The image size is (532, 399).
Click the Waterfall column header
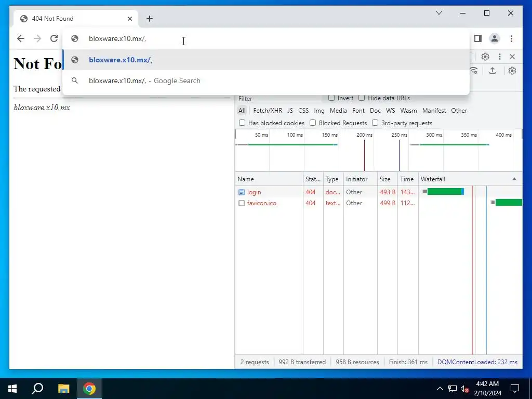[471, 179]
